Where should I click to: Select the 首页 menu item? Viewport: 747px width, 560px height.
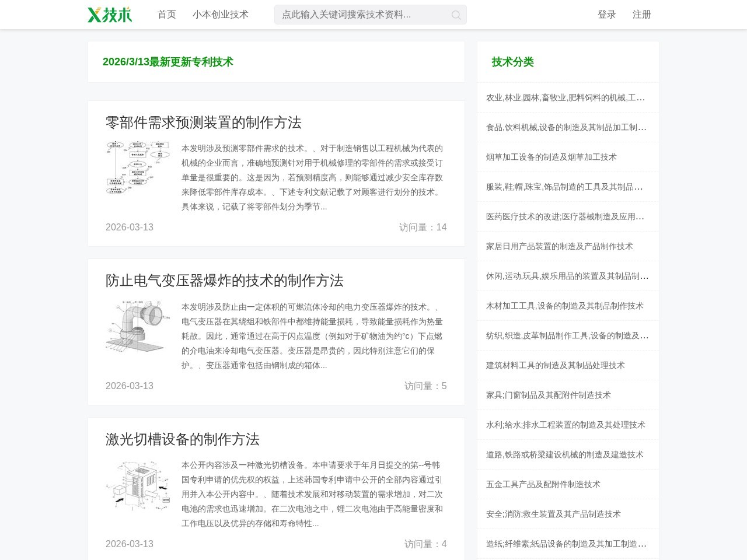point(167,14)
